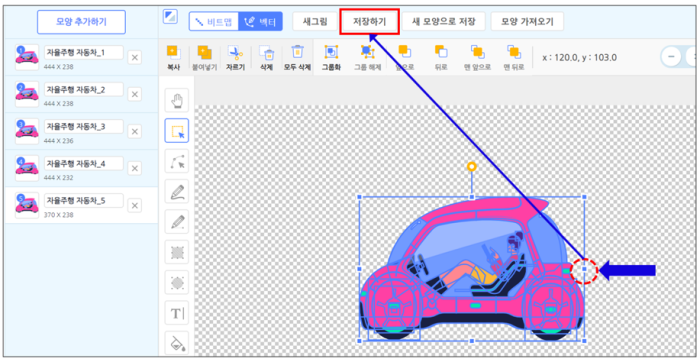
Task: Open 모양 가져오기
Action: (x=527, y=21)
